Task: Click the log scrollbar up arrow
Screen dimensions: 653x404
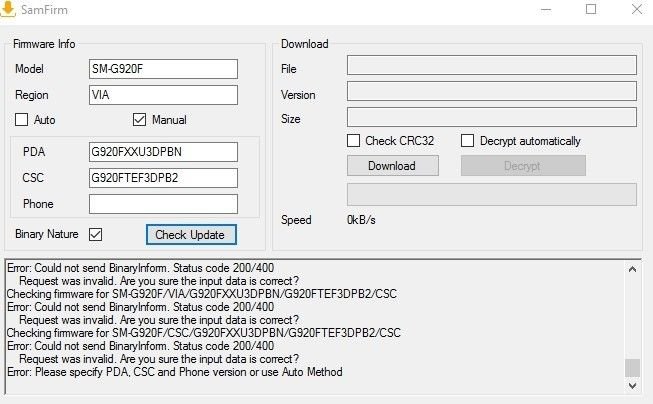Action: point(632,269)
